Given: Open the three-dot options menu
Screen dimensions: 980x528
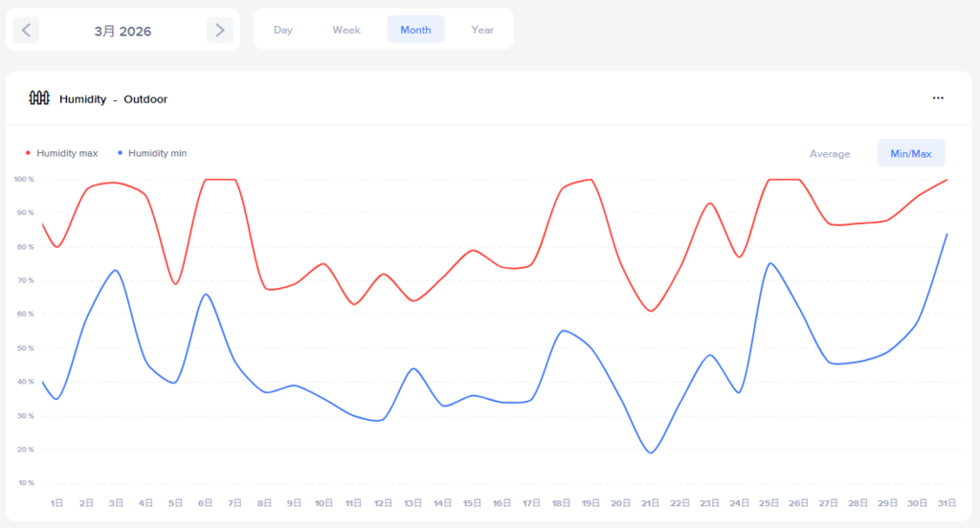Looking at the screenshot, I should point(938,98).
